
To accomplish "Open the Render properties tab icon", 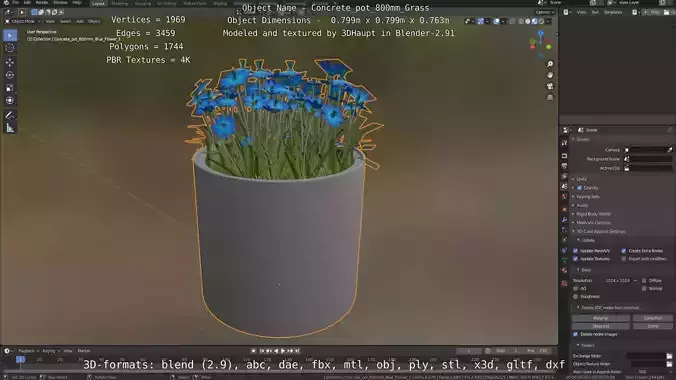I will point(564,155).
